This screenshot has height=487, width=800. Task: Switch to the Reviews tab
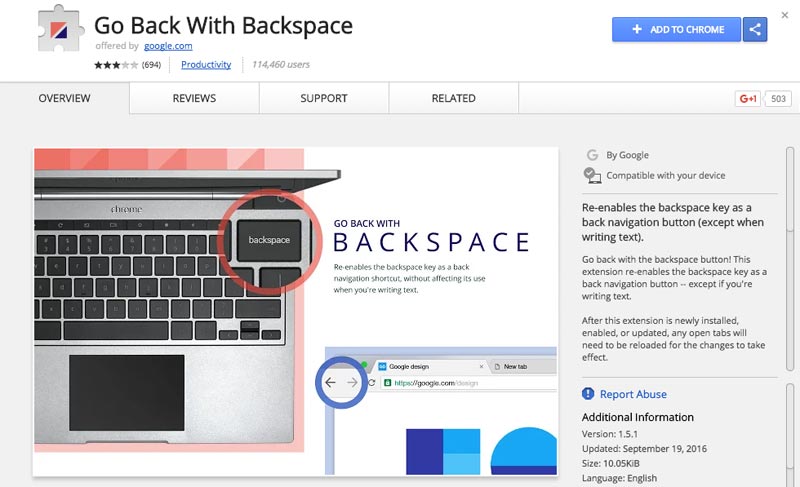pos(194,98)
